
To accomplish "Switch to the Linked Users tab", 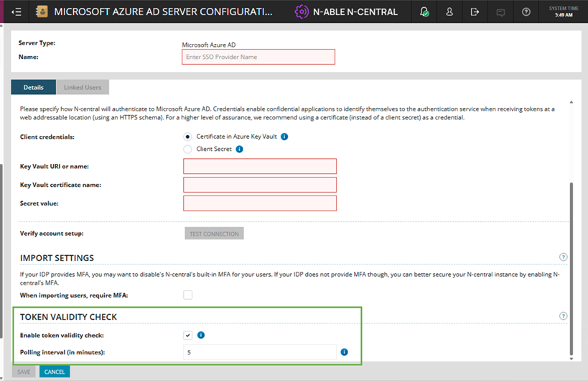I will click(83, 87).
